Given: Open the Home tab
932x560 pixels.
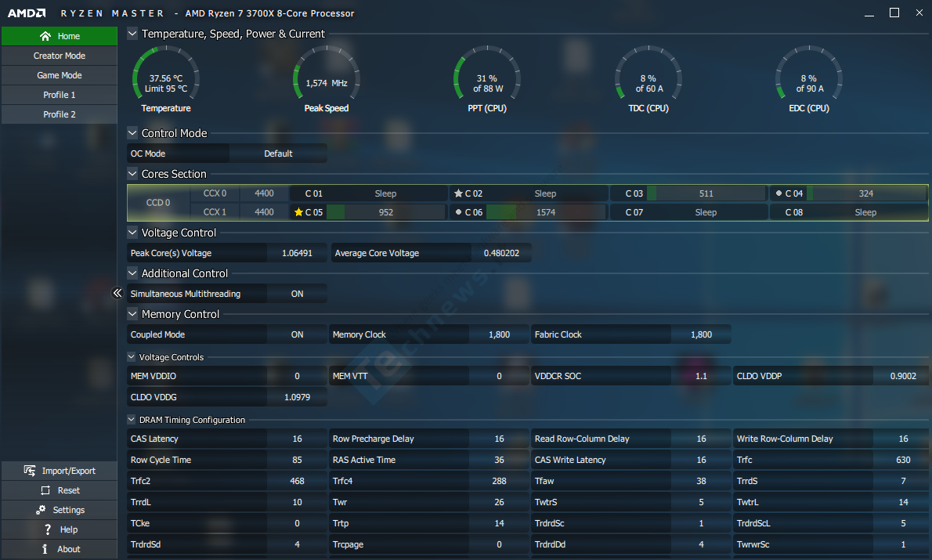Looking at the screenshot, I should point(60,36).
